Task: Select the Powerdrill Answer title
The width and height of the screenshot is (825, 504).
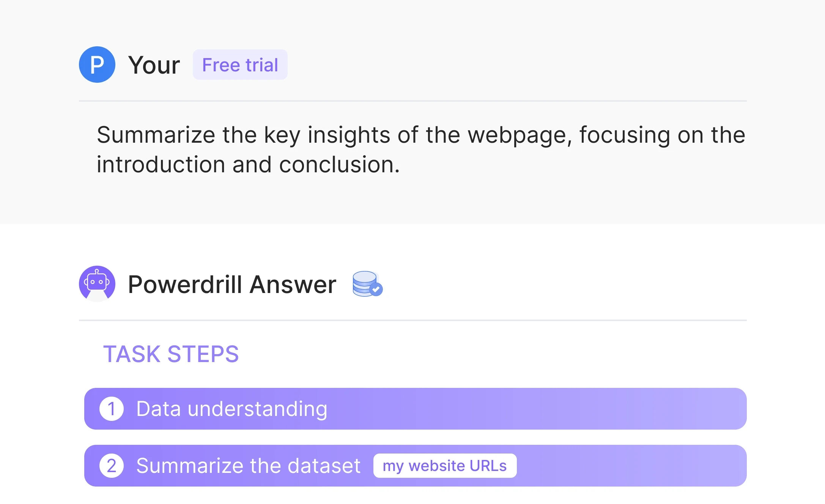Action: coord(232,284)
